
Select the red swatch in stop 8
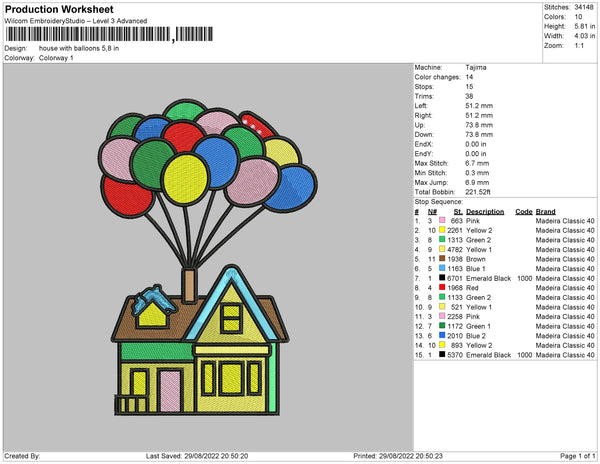point(442,287)
